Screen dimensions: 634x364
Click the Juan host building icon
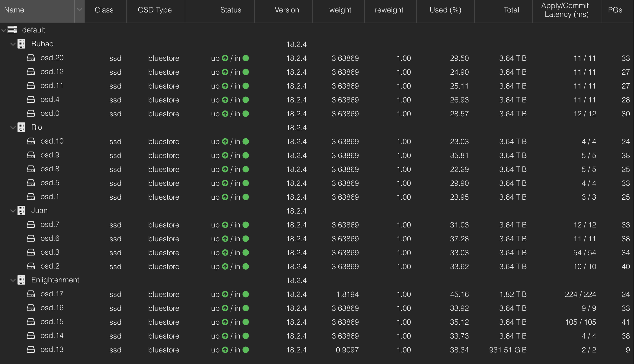[21, 211]
